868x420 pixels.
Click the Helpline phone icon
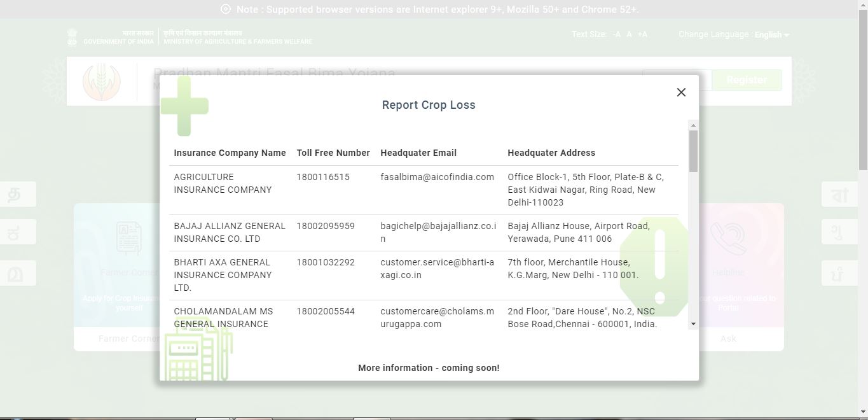[728, 236]
